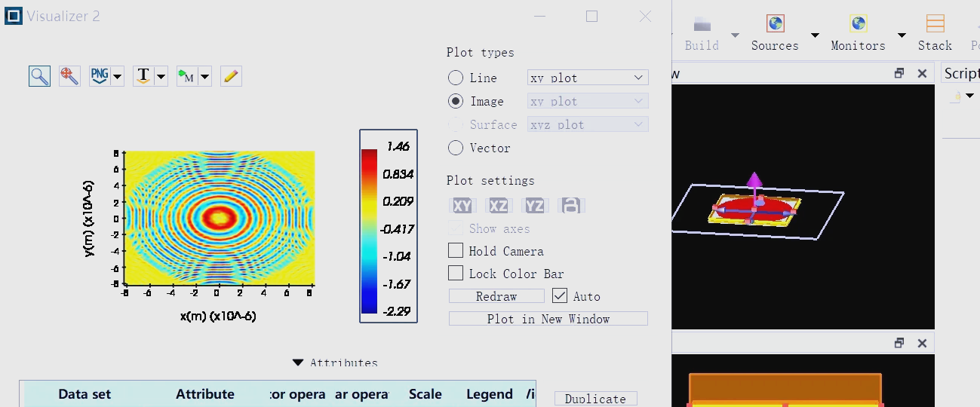Click the zoom-to-extents reset icon

pyautogui.click(x=69, y=76)
